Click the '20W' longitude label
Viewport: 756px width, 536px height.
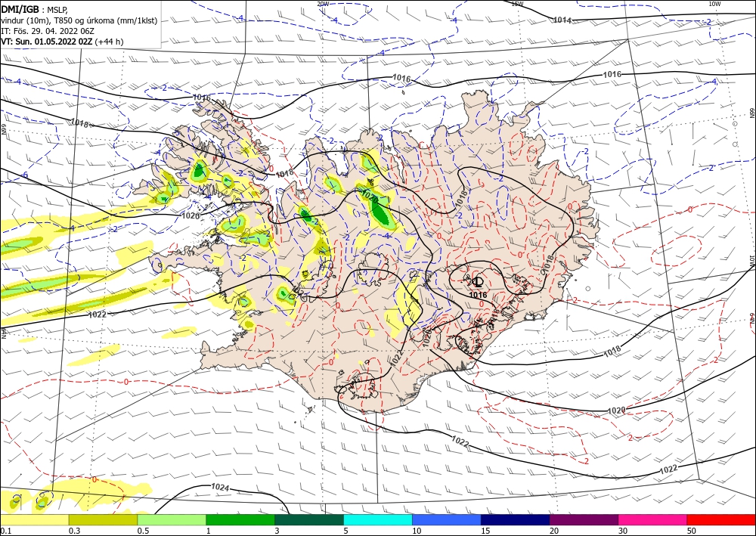click(323, 3)
